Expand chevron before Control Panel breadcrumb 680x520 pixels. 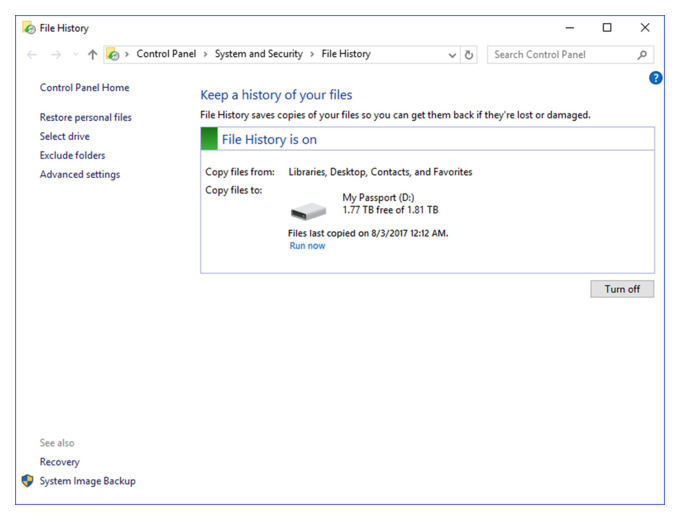pos(127,54)
